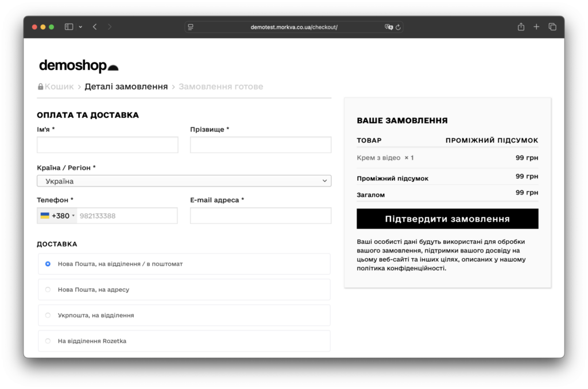Select Укрпошта, на відділення delivery
This screenshot has width=588, height=389.
(184, 315)
